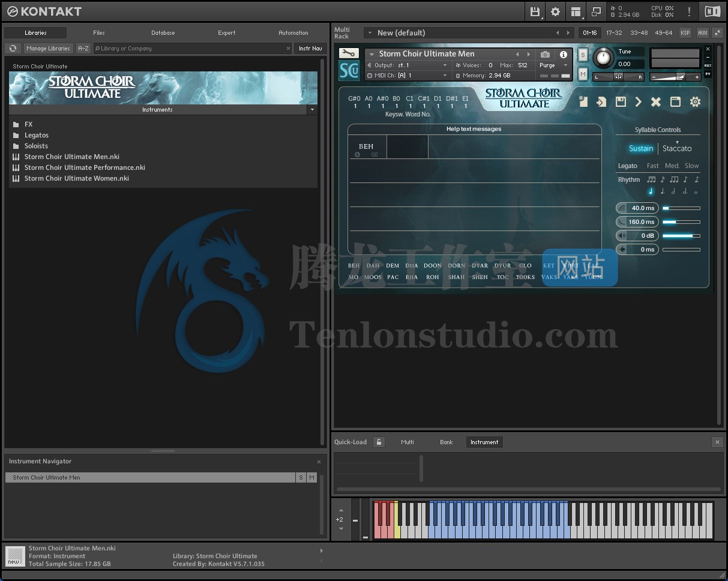Open the Instruments dropdown arrow in library
This screenshot has width=728, height=581.
[x=311, y=110]
